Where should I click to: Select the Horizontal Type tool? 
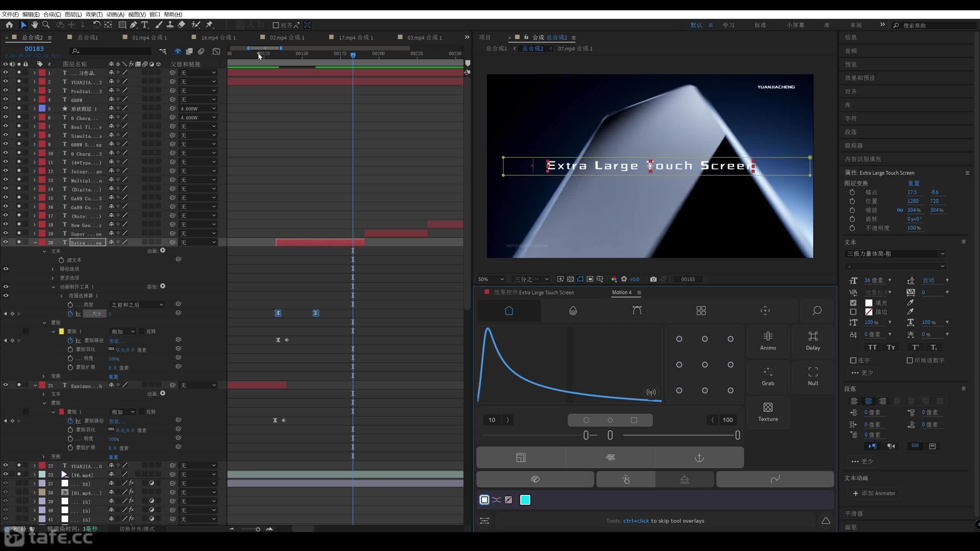(x=145, y=25)
